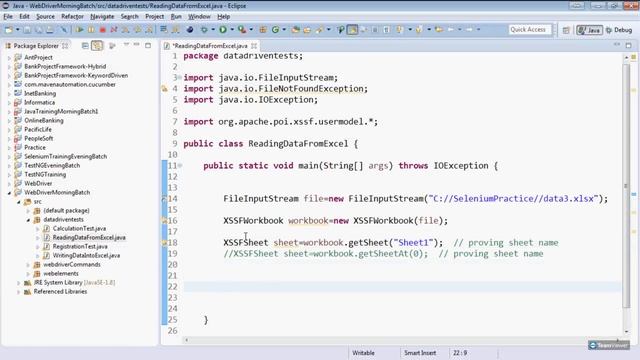
Task: Open the Run launch dropdown arrow
Action: pos(232,30)
